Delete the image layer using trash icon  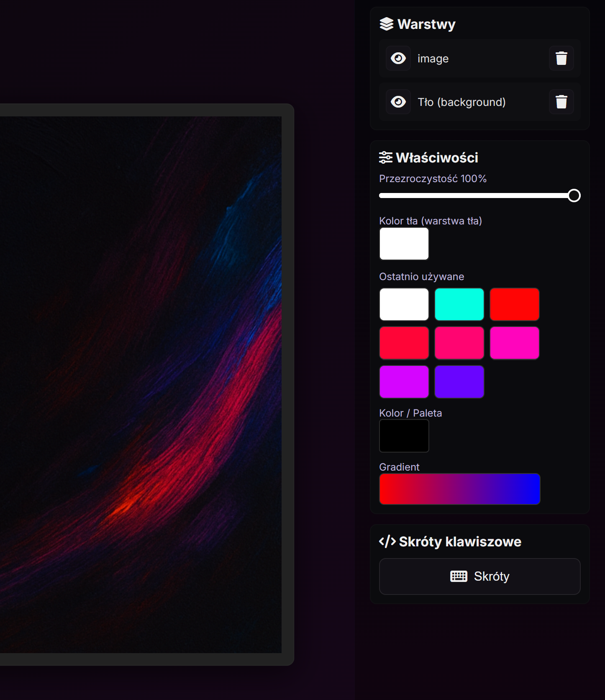[561, 58]
